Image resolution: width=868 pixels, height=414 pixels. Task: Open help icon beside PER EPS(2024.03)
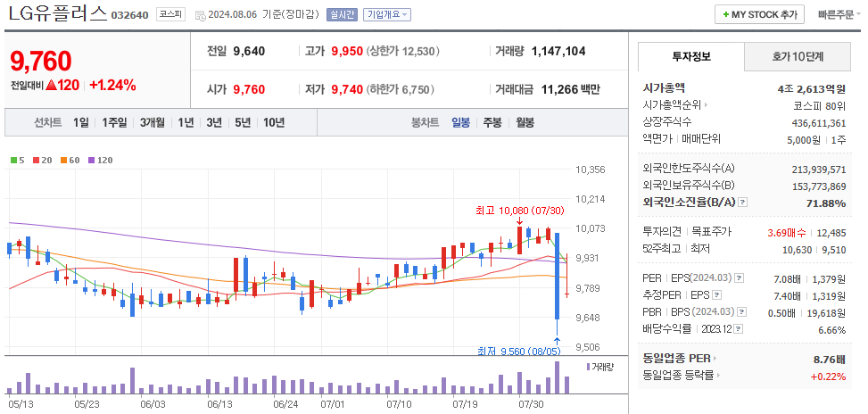tap(739, 277)
